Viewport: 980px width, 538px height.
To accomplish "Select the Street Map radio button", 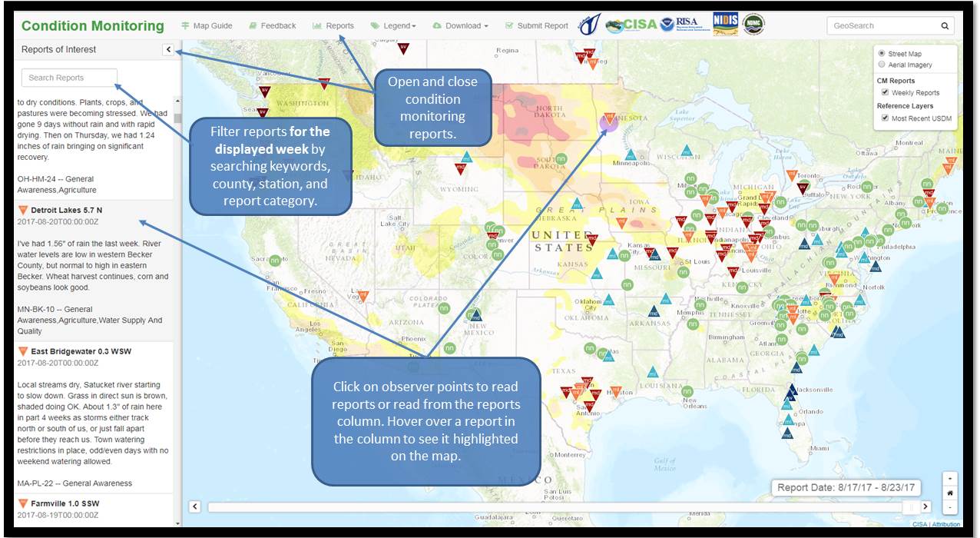I will (x=881, y=54).
